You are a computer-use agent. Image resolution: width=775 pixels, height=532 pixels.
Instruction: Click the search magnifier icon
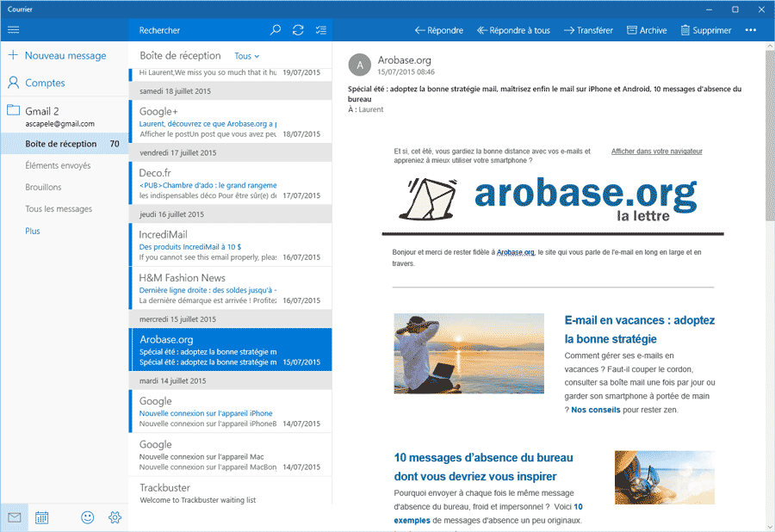(x=276, y=30)
